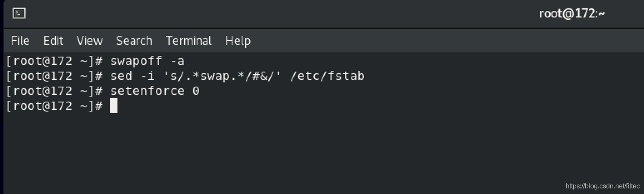
Task: Click the last empty [root@172 ~]# prompt
Action: [x=54, y=106]
